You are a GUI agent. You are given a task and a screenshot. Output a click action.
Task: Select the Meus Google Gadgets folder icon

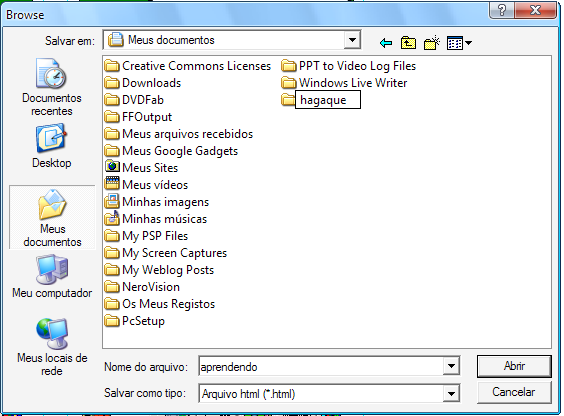tap(112, 151)
